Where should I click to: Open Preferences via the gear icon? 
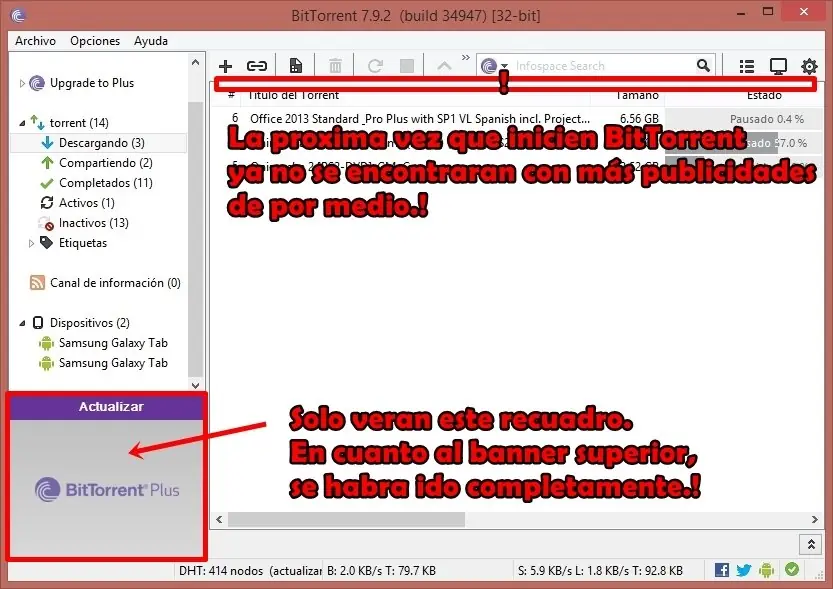tap(809, 66)
